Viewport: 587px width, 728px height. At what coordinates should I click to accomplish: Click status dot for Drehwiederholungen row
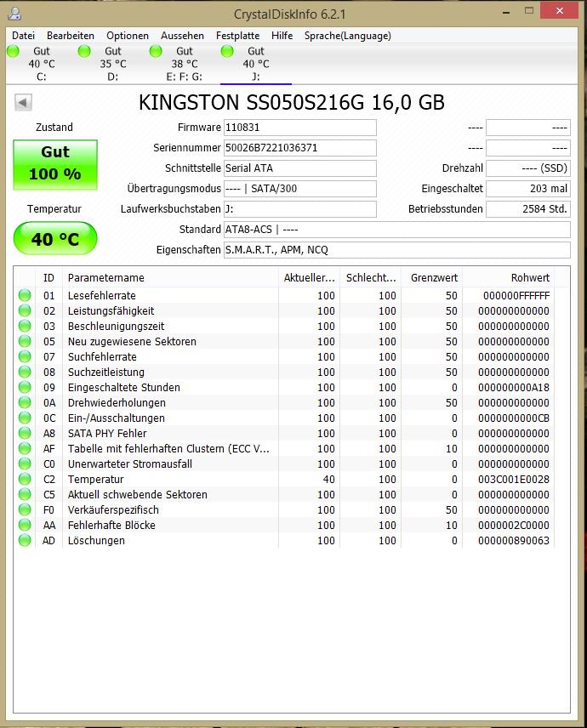[25, 402]
